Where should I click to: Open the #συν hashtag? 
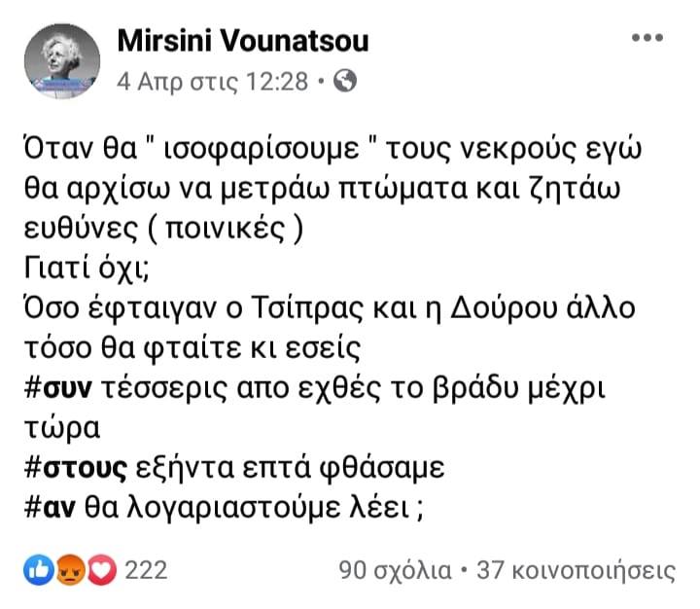[58, 387]
